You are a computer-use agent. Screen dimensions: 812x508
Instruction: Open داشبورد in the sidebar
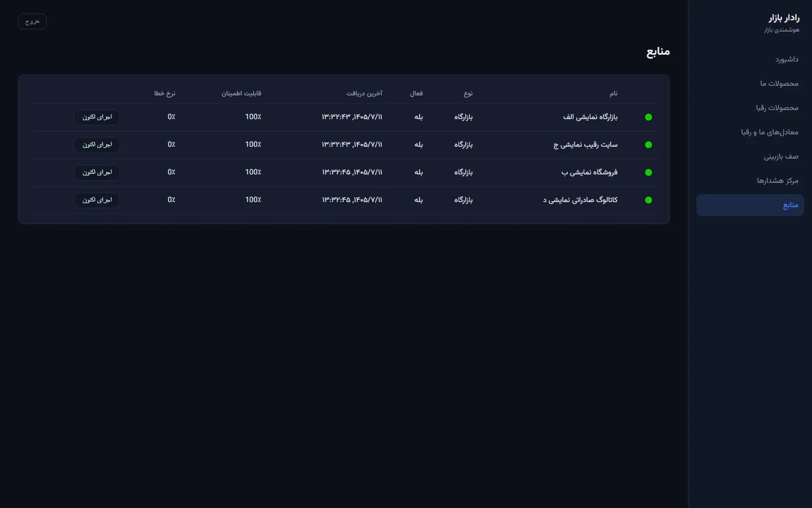750,59
